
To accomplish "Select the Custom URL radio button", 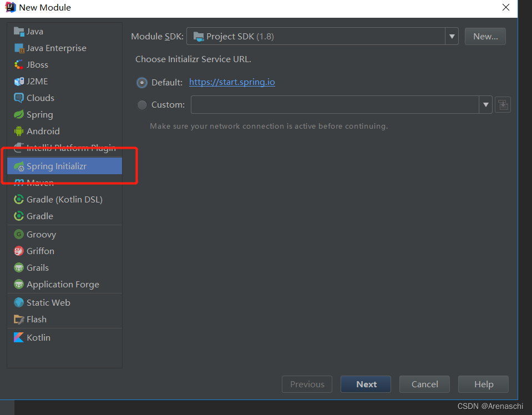I will (142, 105).
